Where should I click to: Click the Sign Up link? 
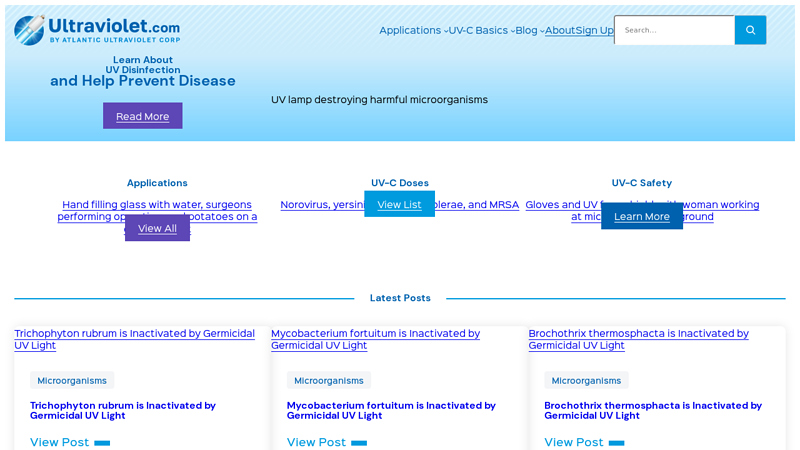(594, 31)
